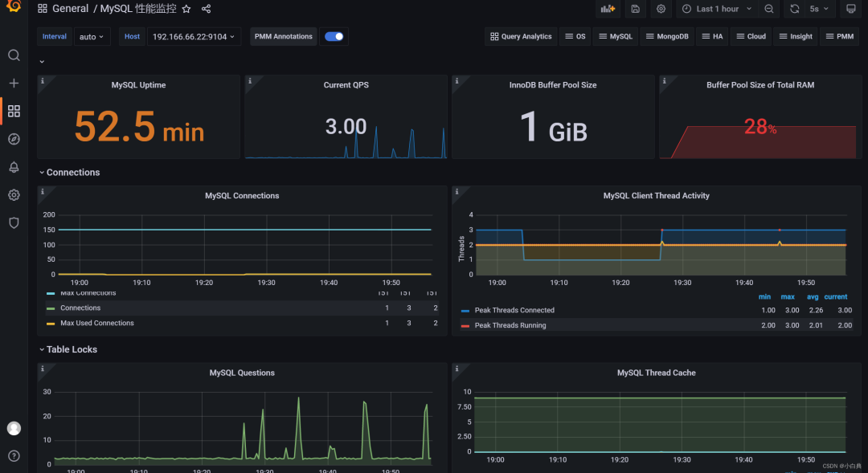Show info for MySQL Uptime panel
The image size is (868, 473).
click(42, 81)
